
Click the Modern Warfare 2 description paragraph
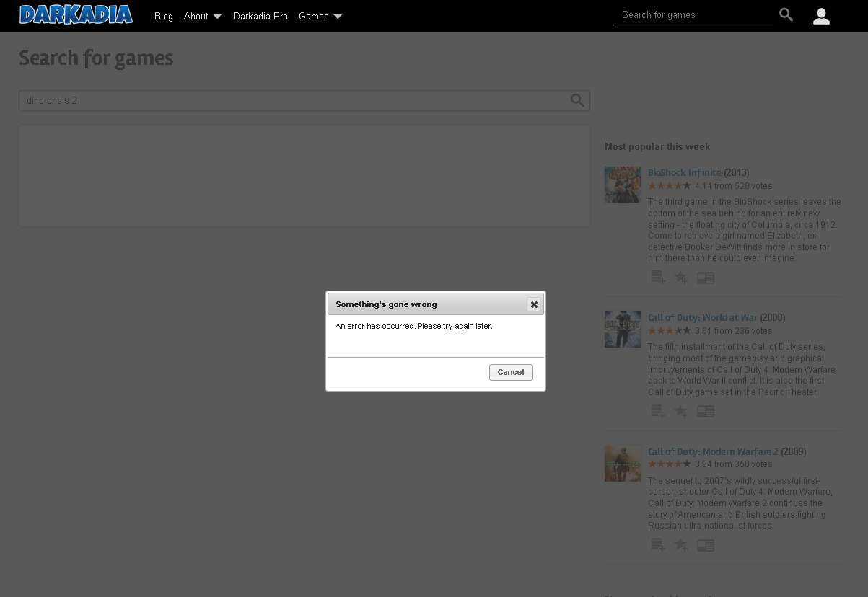(740, 503)
